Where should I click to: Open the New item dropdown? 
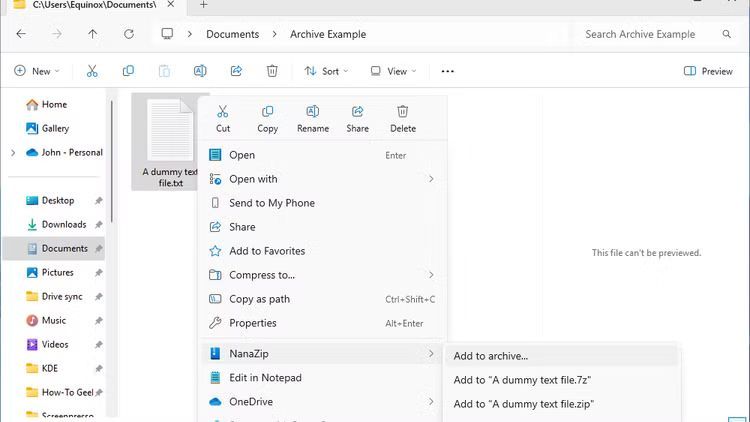[x=37, y=71]
